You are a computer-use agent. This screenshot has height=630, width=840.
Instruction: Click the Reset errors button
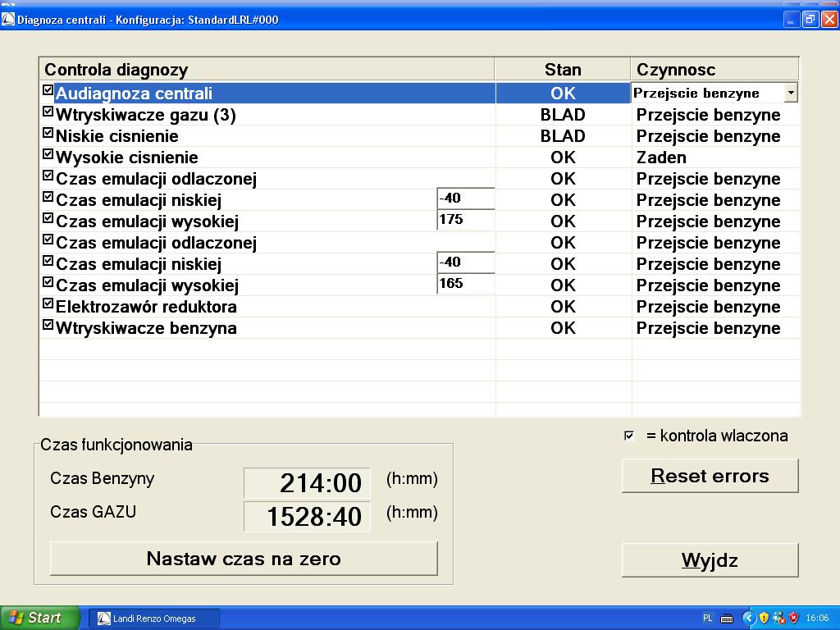coord(710,476)
